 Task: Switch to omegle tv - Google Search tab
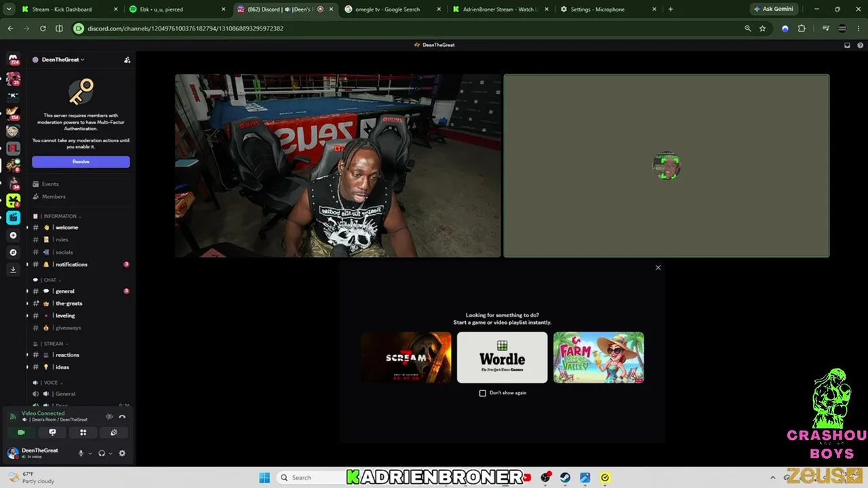click(x=393, y=9)
